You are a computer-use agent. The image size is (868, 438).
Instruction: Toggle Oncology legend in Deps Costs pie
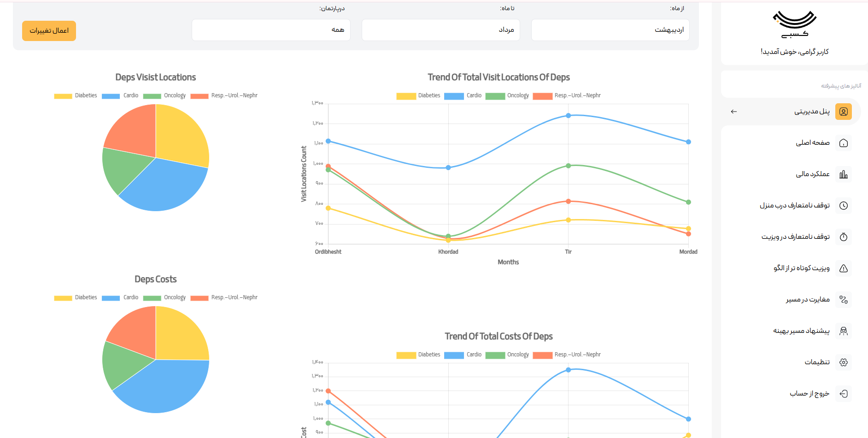164,298
